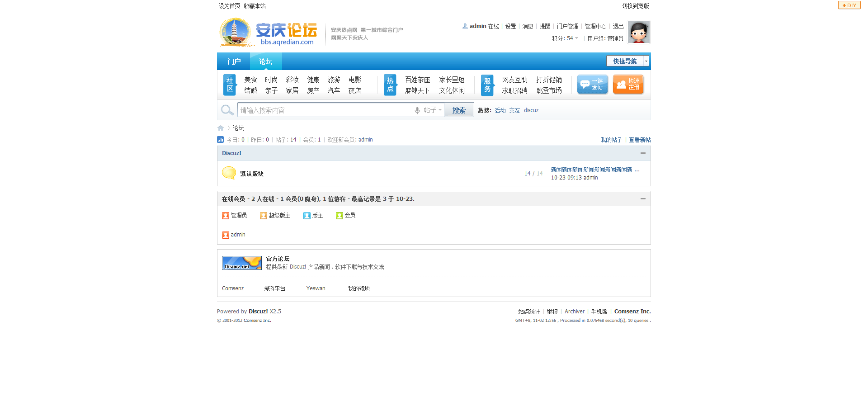Open the 我的领地 friend link
Viewport: 868px width, 411px height.
pyautogui.click(x=359, y=288)
